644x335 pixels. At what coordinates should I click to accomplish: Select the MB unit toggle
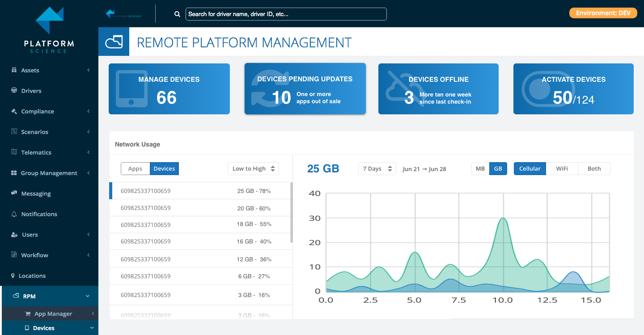pyautogui.click(x=480, y=168)
